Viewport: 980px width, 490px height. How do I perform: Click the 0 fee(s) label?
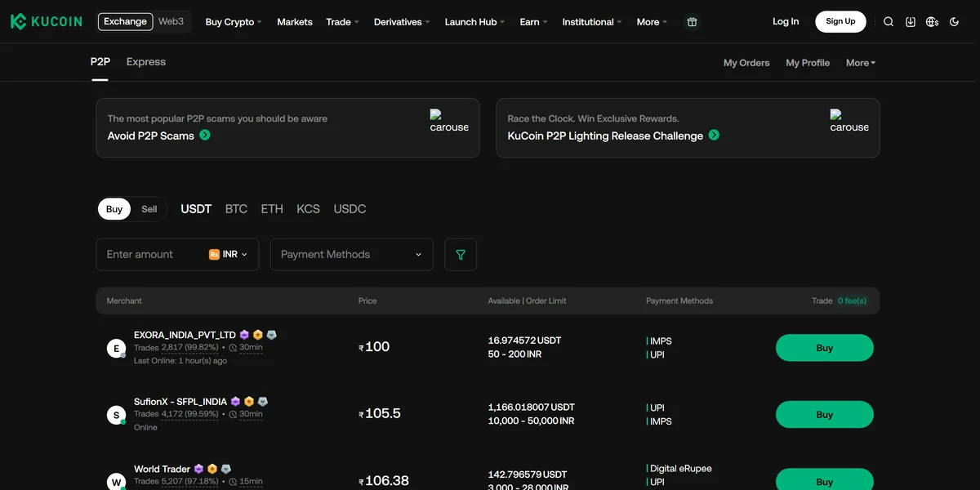point(852,301)
